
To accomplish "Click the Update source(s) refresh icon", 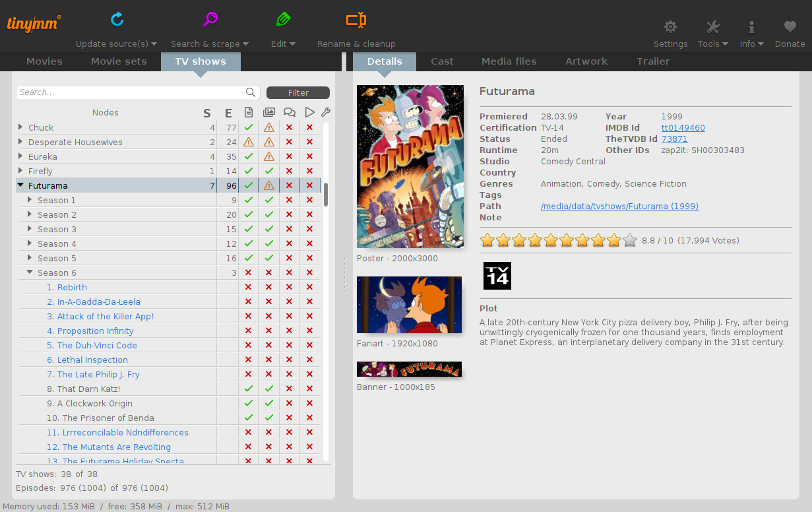I will click(x=117, y=19).
